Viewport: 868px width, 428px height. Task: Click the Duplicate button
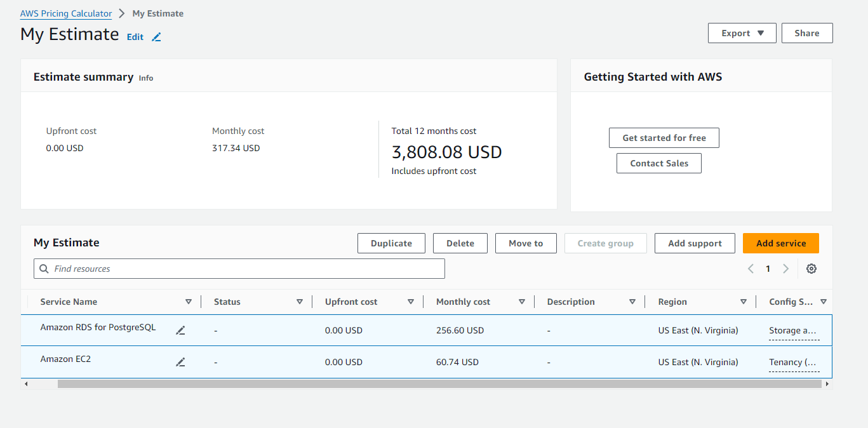[391, 243]
